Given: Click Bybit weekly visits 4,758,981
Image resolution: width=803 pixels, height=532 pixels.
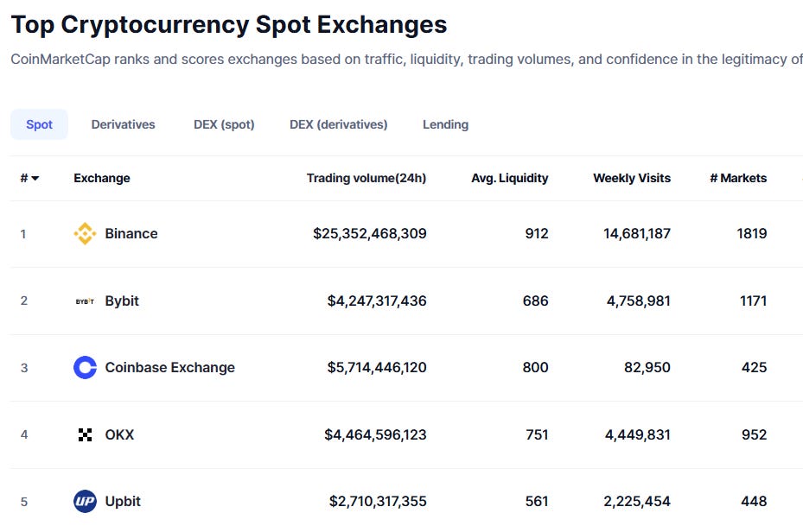Looking at the screenshot, I should pos(639,301).
